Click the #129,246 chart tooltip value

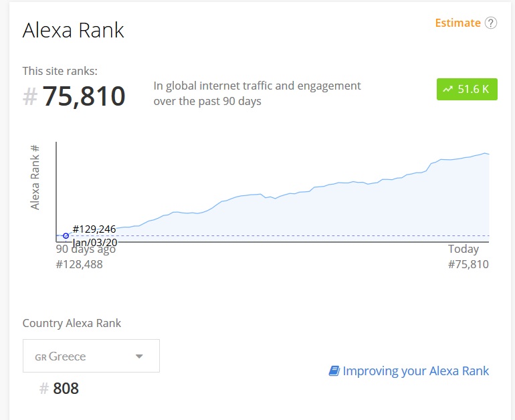point(94,229)
